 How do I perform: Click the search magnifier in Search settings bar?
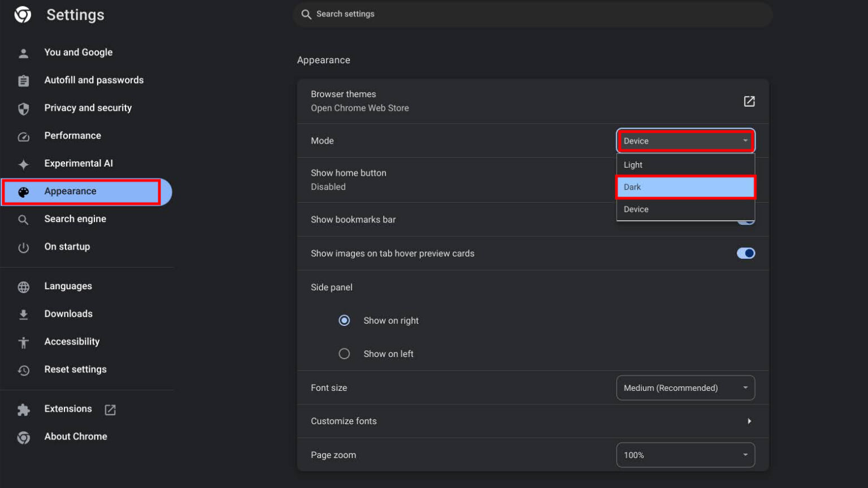pos(306,14)
